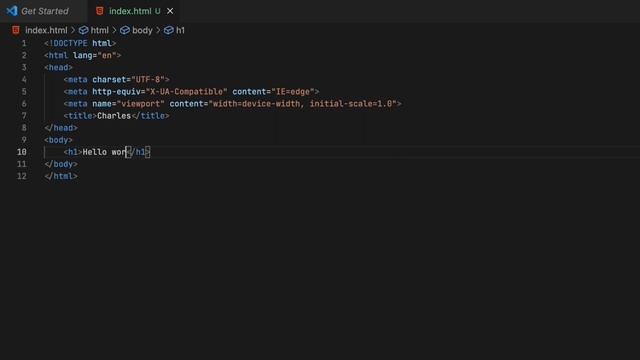Click the closing head tag

coord(61,128)
